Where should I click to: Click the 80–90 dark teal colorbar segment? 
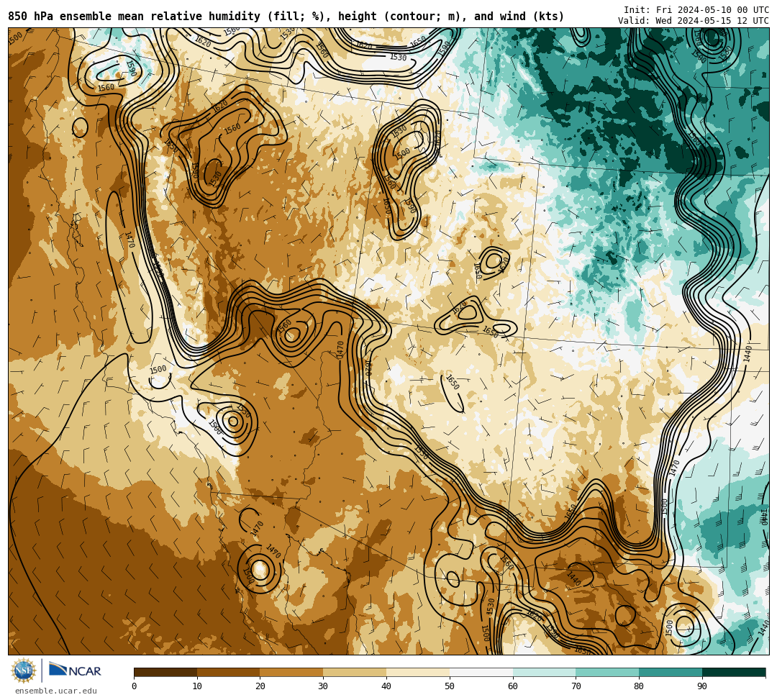(x=671, y=672)
